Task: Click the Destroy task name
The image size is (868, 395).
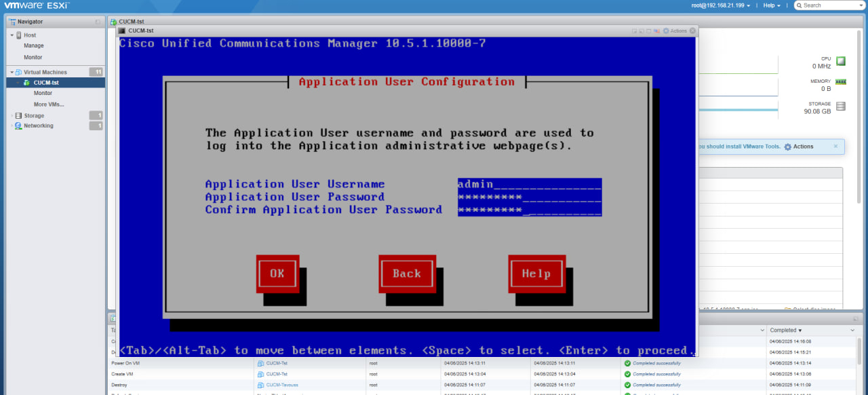Action: (x=120, y=385)
